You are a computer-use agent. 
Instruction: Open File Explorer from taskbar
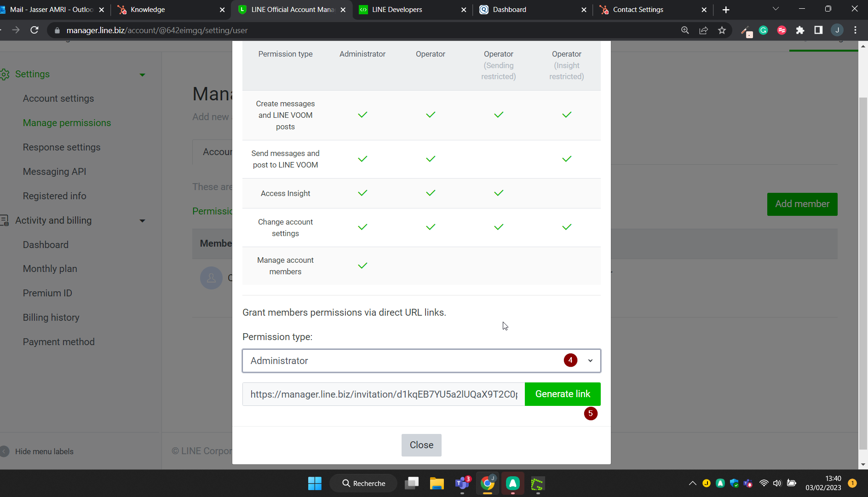[437, 483]
